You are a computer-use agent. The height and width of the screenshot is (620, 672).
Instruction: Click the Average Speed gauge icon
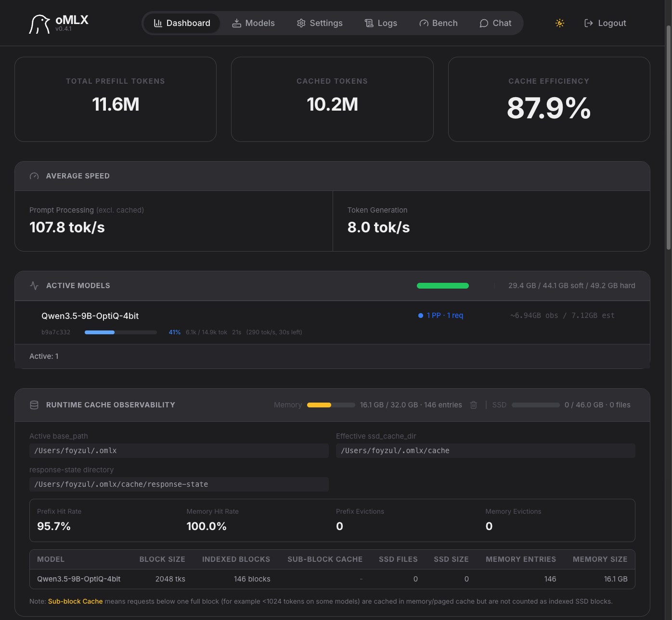[x=34, y=176]
